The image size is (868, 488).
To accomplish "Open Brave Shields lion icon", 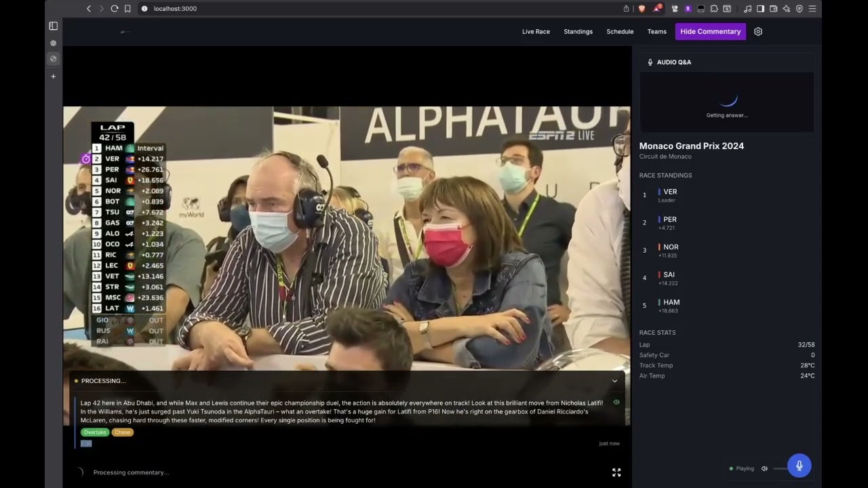I will pos(642,9).
